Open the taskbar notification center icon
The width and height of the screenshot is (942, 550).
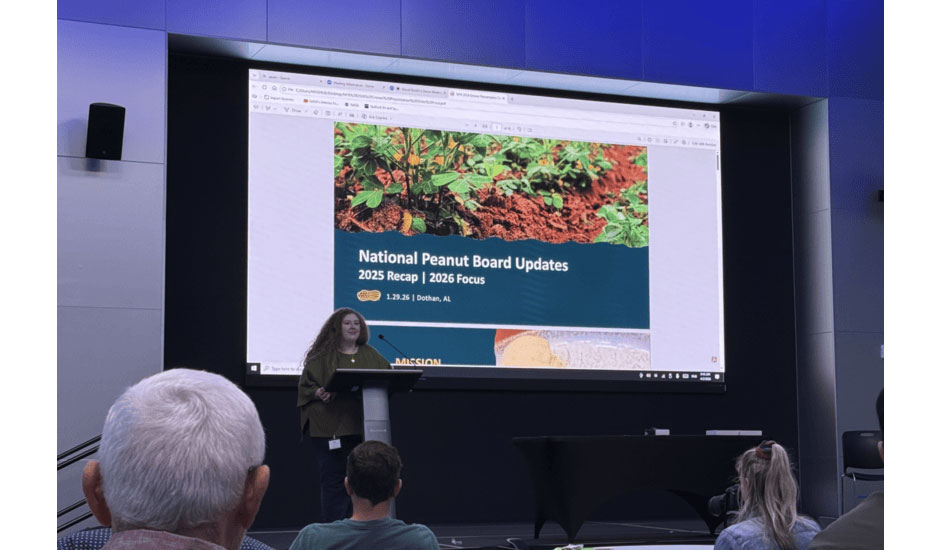pos(717,377)
